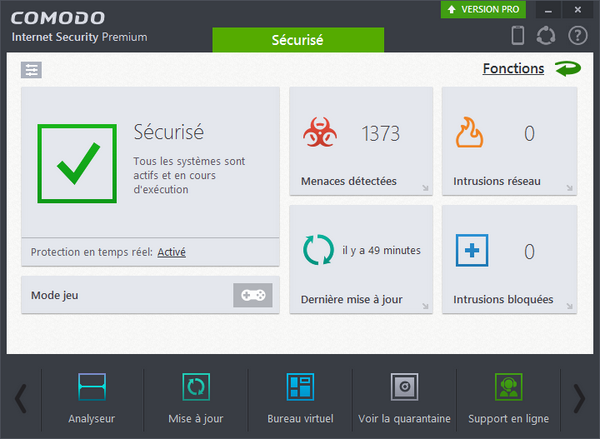600x439 pixels.
Task: Click the Mode jeu label
Action: (55, 295)
